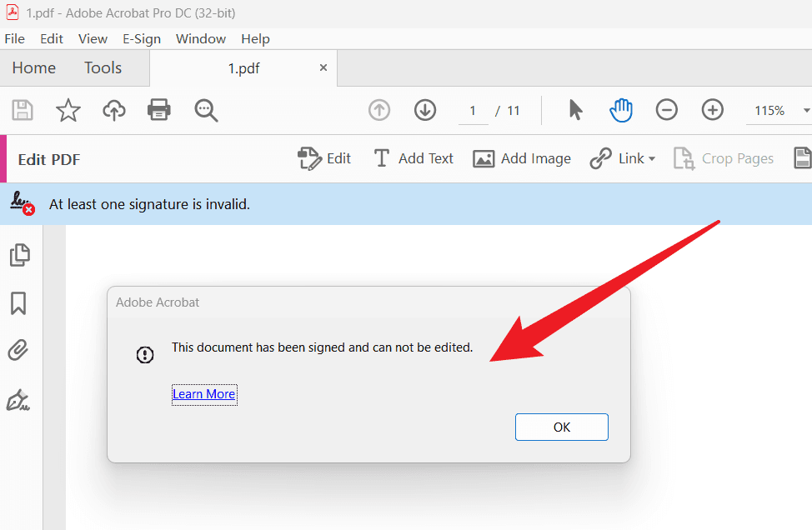Click the upload to cloud icon

(114, 110)
